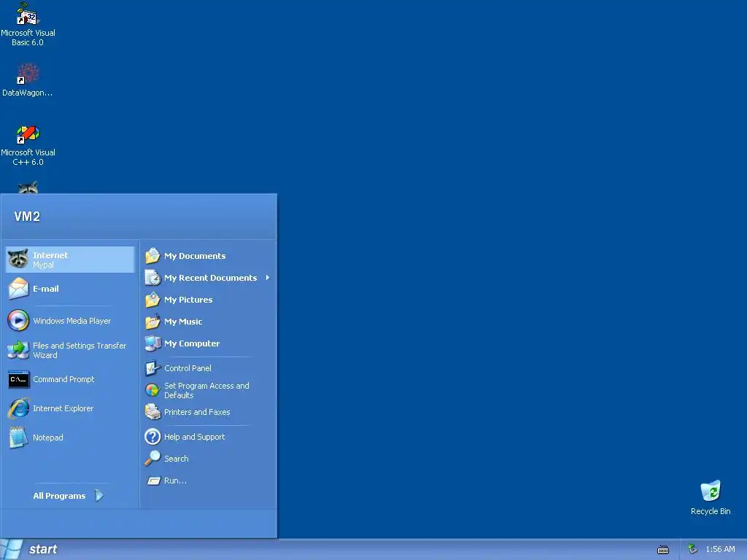The image size is (747, 560).
Task: Expand All Programs with the green arrow
Action: [98, 495]
